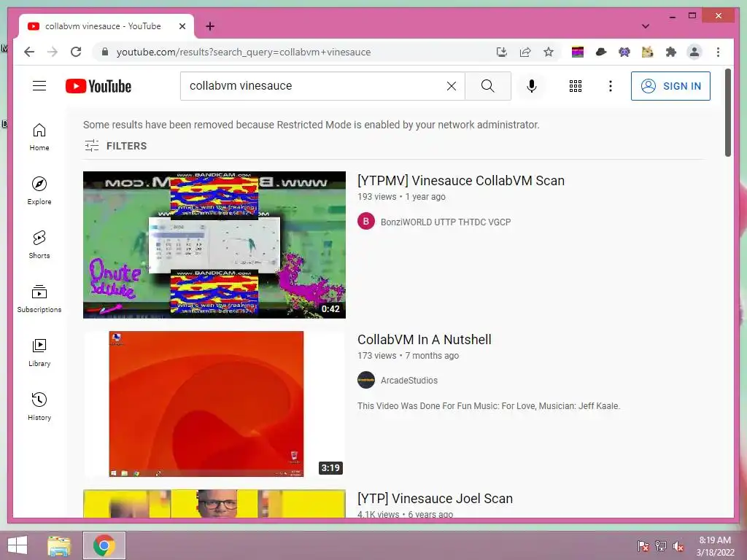The width and height of the screenshot is (747, 560).
Task: Click the SIGN IN button
Action: (670, 86)
